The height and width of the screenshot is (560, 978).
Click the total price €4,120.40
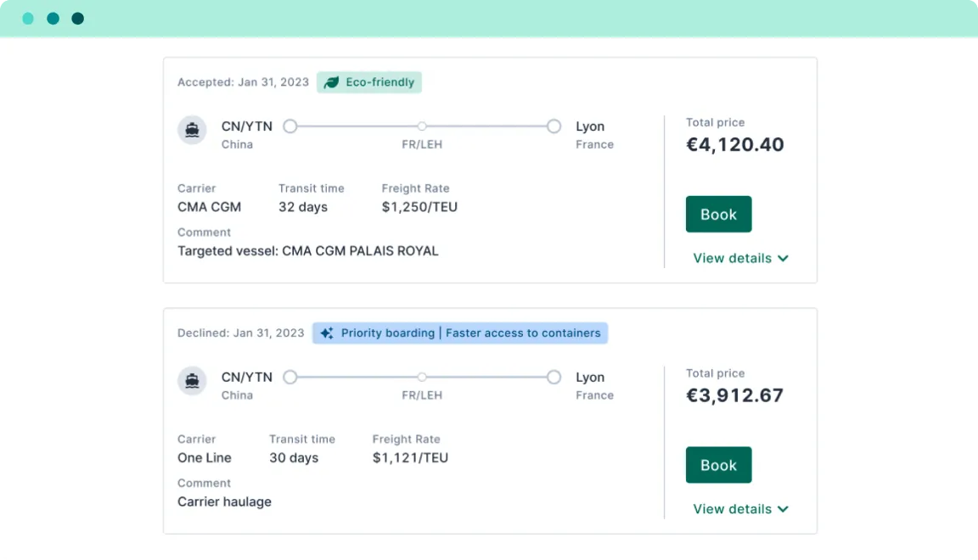(734, 145)
